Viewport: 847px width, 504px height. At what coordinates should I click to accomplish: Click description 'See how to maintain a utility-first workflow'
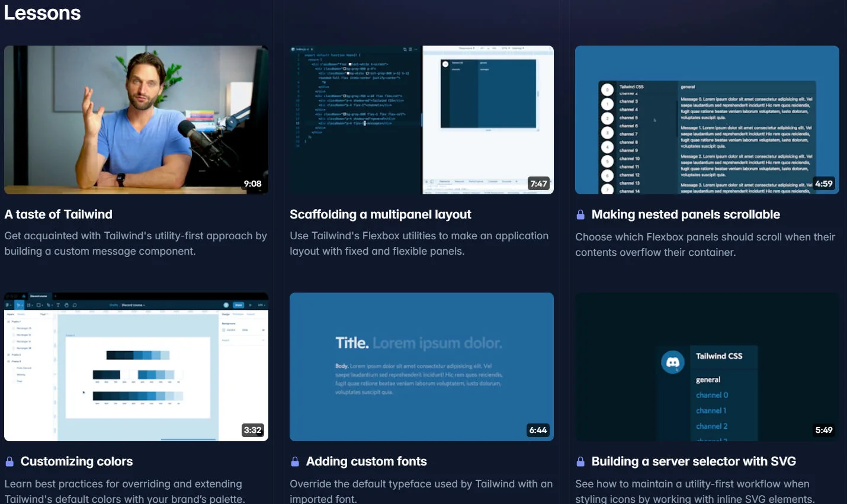(695, 491)
